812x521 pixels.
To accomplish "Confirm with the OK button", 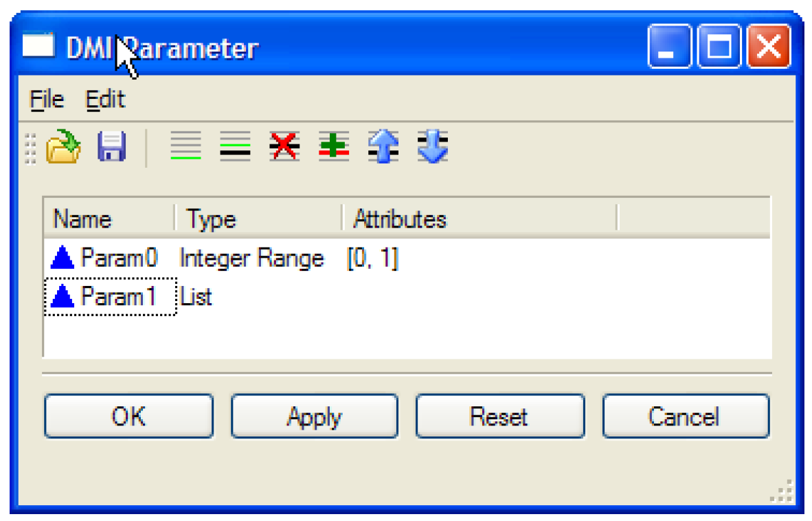I will click(x=128, y=416).
